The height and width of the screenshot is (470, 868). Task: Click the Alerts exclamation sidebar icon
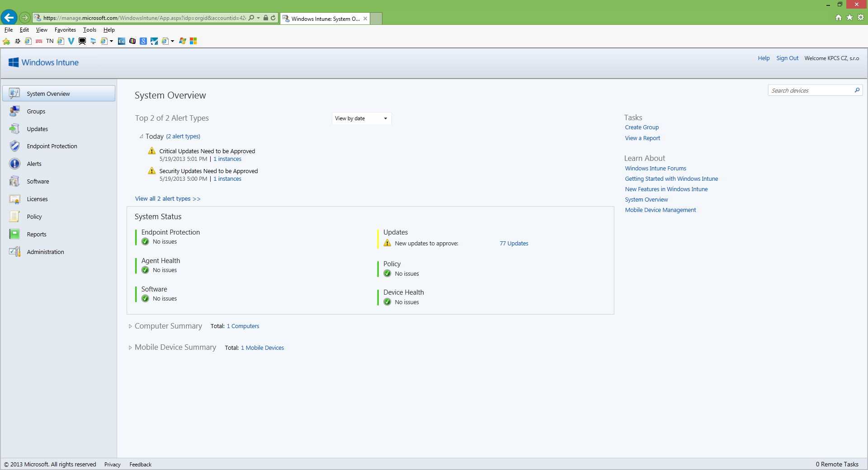coord(14,164)
